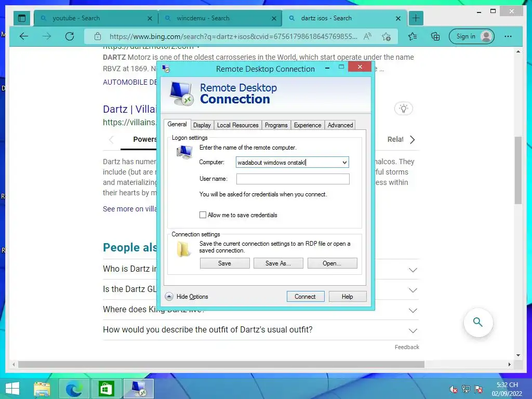Click the Bing page vertical scrollbar thumb
Screen dimensions: 532x399
tap(518, 170)
